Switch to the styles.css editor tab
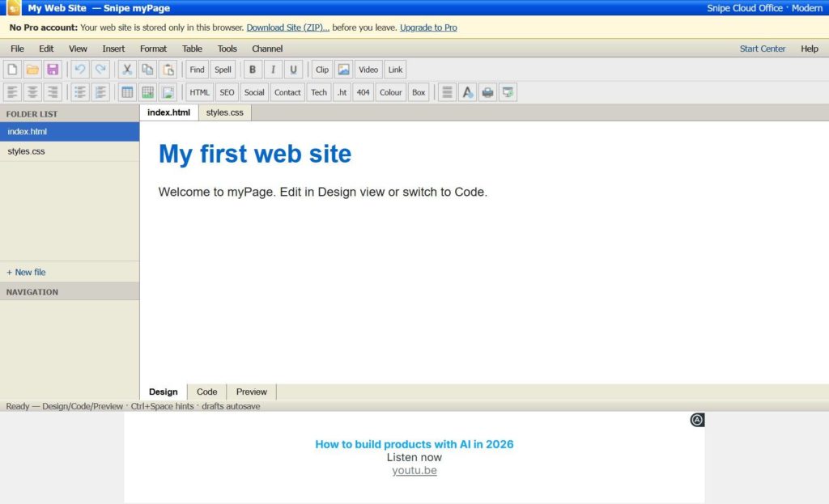The image size is (829, 504). [x=225, y=112]
